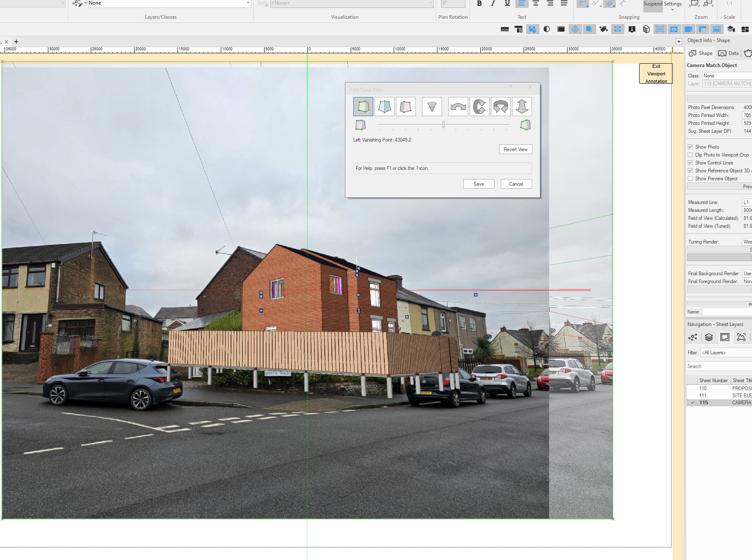This screenshot has height=560, width=752.
Task: Switch to the Shape tab
Action: click(701, 53)
